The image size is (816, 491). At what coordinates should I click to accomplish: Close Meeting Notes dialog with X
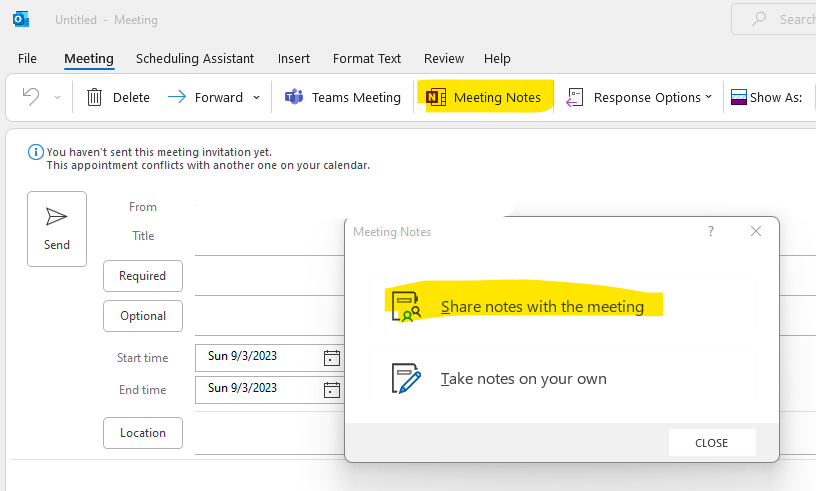[756, 231]
